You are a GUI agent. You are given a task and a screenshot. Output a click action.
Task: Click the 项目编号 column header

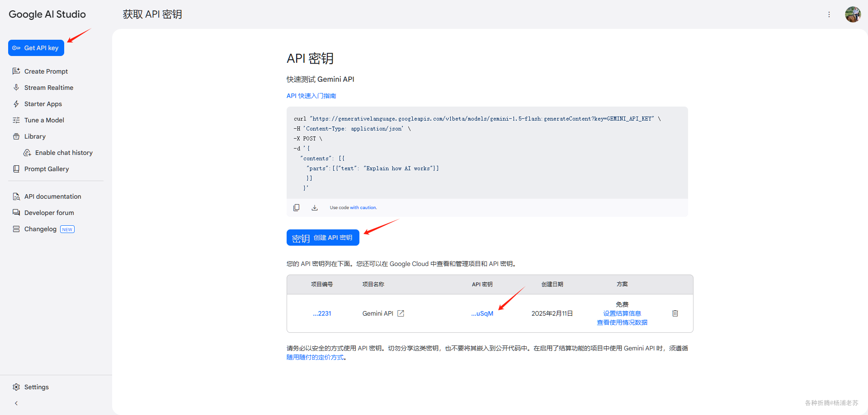pos(322,284)
